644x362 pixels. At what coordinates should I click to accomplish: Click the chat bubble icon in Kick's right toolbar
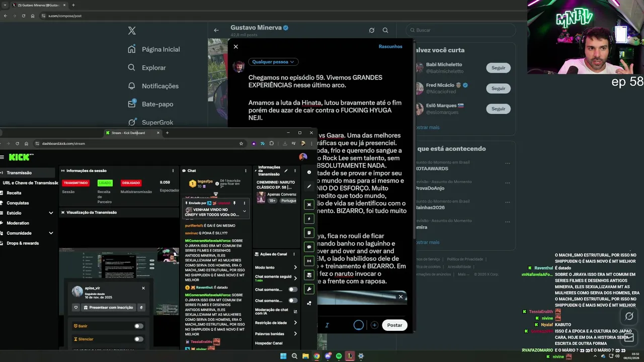pyautogui.click(x=309, y=247)
